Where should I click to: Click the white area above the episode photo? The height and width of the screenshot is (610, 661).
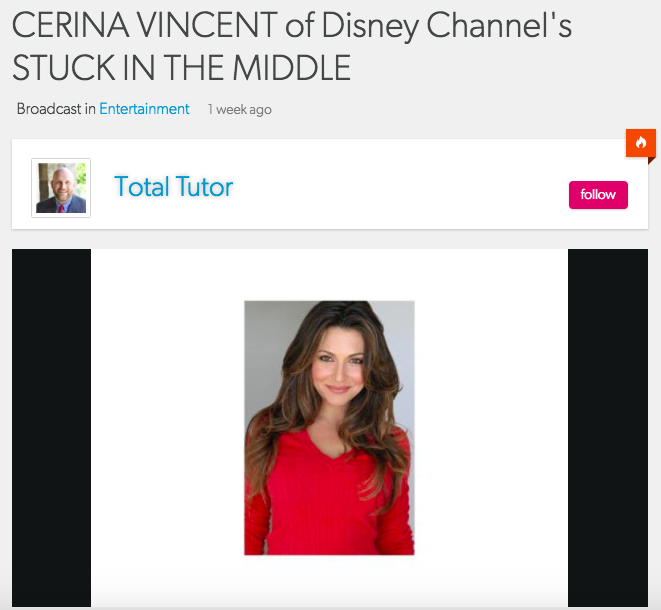pyautogui.click(x=329, y=274)
